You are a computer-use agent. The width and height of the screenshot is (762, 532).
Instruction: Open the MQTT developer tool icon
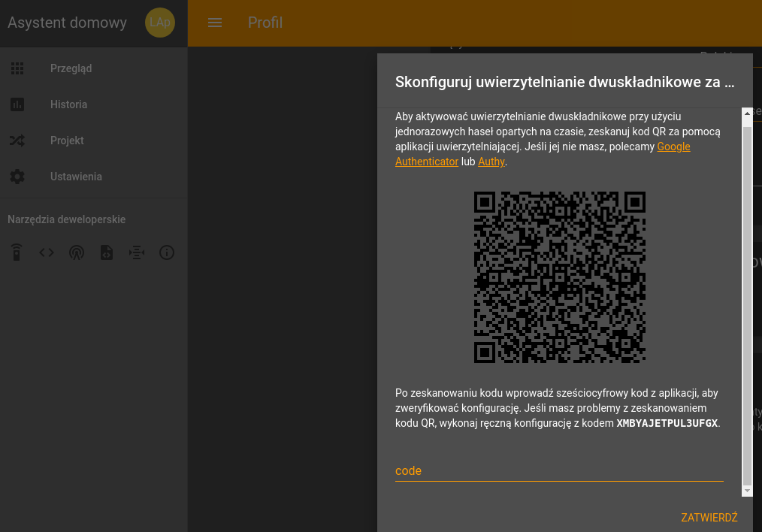[137, 252]
